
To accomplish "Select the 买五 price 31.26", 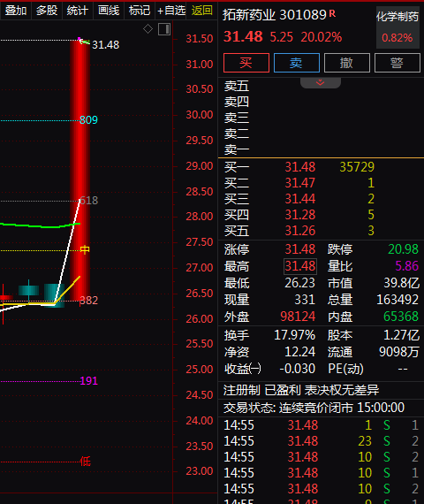I will 300,231.
